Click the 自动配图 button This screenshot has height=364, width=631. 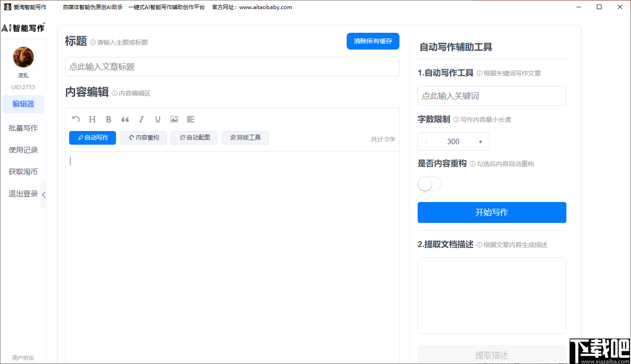(x=194, y=137)
